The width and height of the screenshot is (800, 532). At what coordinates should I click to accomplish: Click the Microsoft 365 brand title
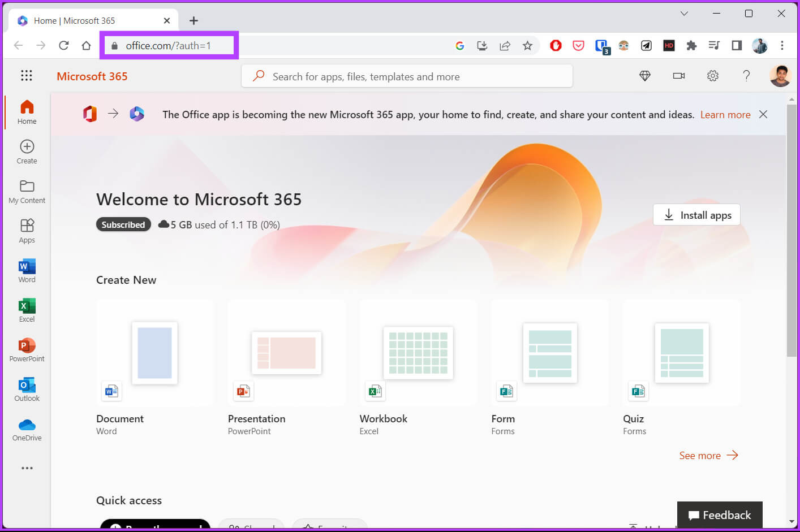92,76
